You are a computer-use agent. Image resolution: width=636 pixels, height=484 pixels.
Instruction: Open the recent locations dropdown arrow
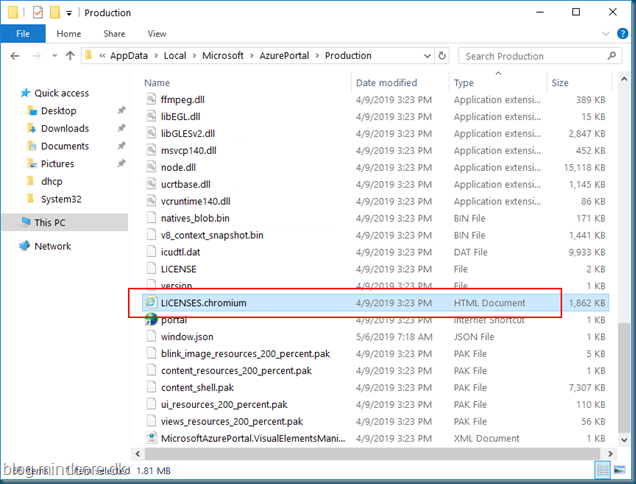[54, 56]
